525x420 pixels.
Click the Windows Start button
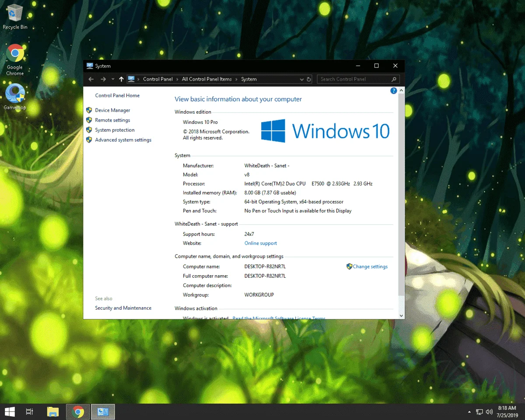coord(10,412)
